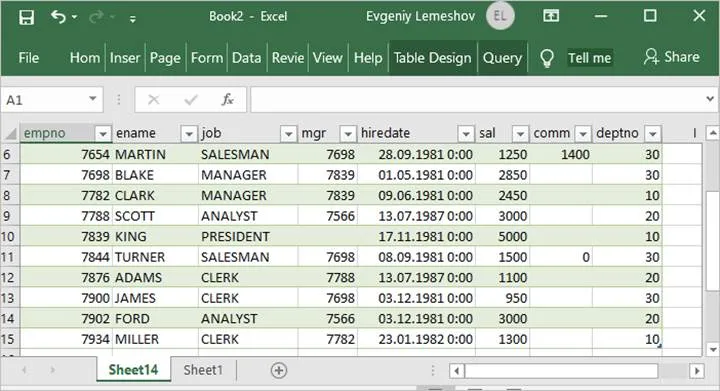This screenshot has width=720, height=391.
Task: Click the Save icon in title bar
Action: [x=26, y=17]
